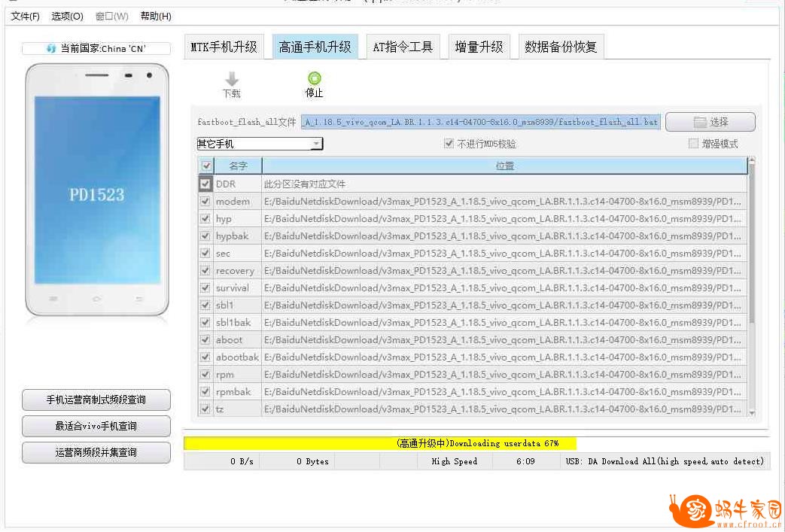Switch to the MTK手机升级 tab

click(224, 47)
